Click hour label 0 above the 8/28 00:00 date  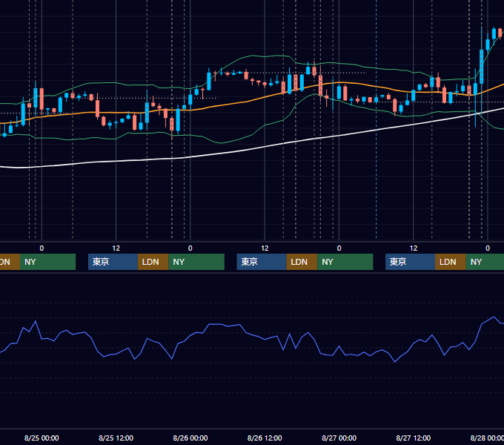pyautogui.click(x=488, y=248)
